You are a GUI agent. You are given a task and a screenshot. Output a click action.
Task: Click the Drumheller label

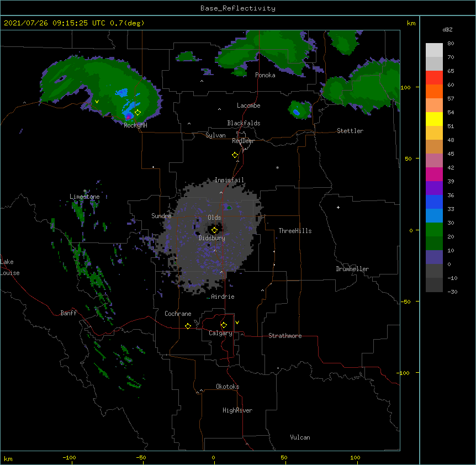[352, 269]
